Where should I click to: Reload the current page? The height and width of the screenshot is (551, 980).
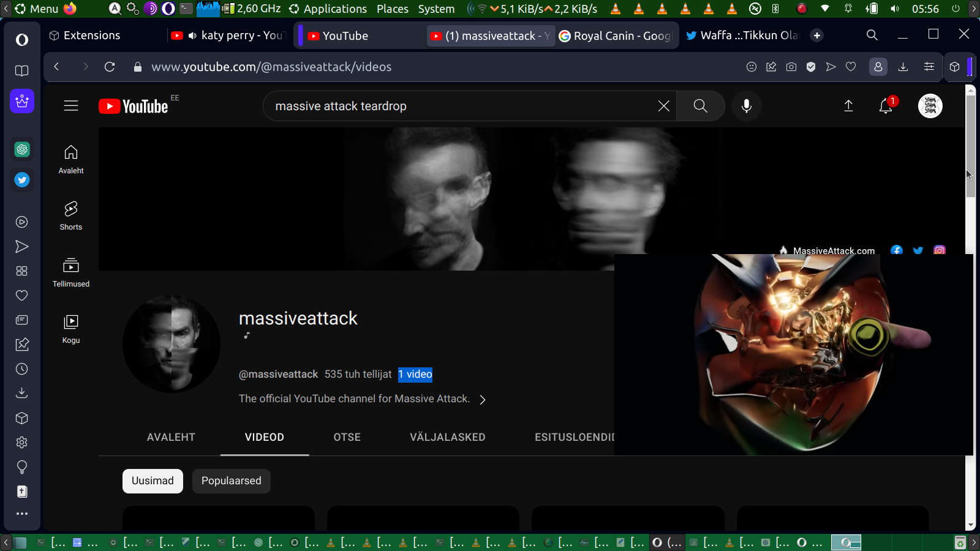[110, 67]
